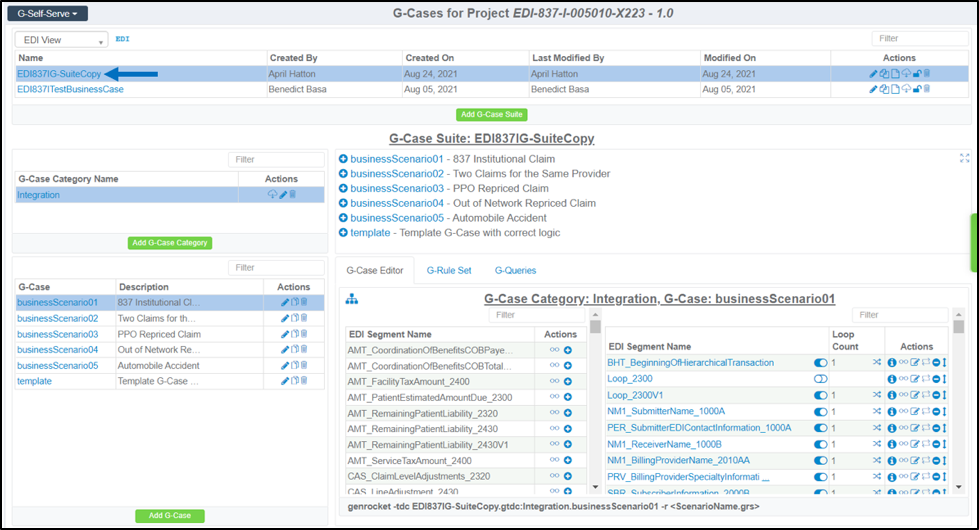Click the Add G-Case Category button
The height and width of the screenshot is (530, 979).
(170, 243)
